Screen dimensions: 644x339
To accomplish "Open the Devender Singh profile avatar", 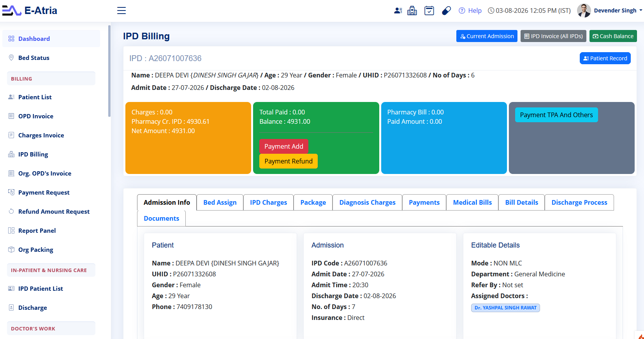I will point(584,11).
